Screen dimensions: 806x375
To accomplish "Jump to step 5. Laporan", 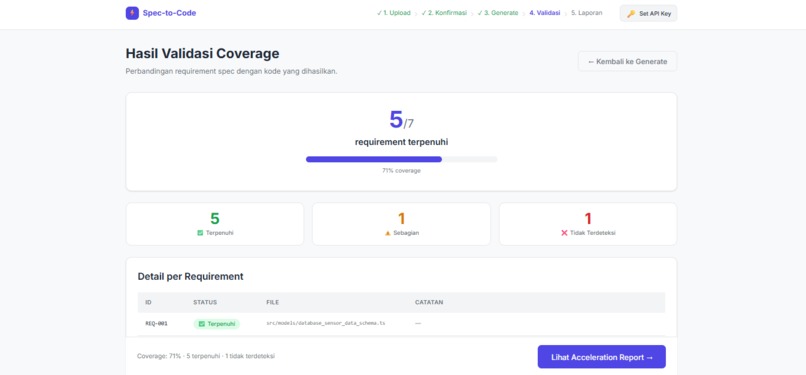I will point(587,13).
